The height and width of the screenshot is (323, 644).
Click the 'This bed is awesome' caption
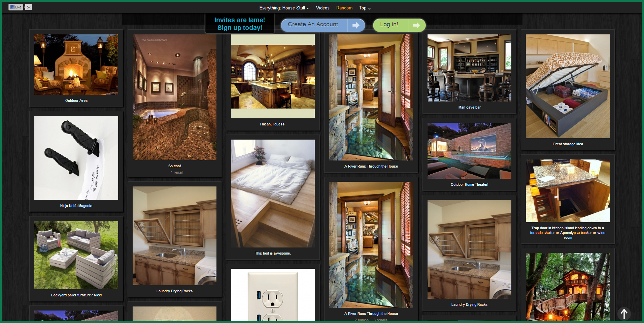(x=273, y=253)
